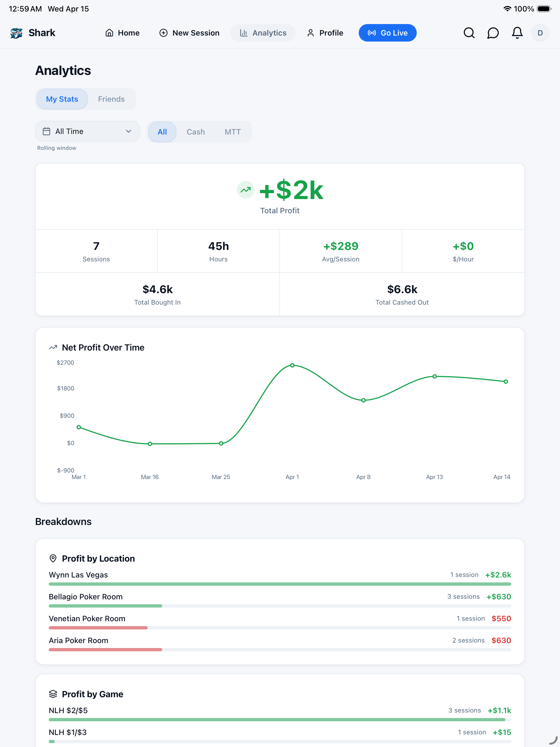Start a New Session from navigation

[189, 33]
